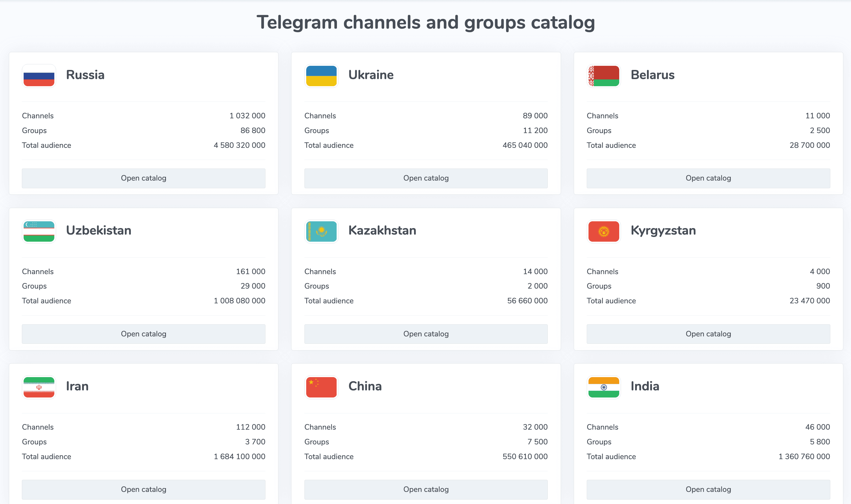Click the Belarus card title
This screenshot has height=504, width=851.
(653, 75)
